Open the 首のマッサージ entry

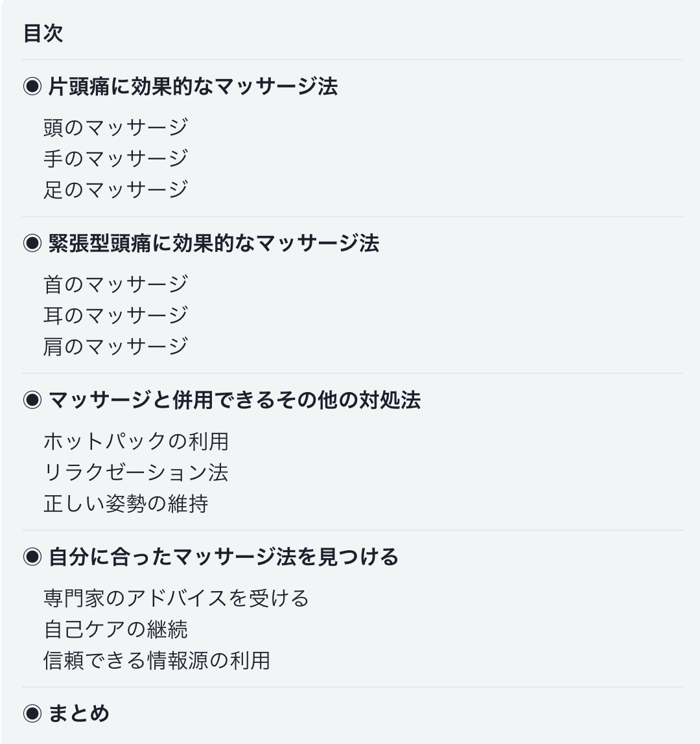(116, 284)
